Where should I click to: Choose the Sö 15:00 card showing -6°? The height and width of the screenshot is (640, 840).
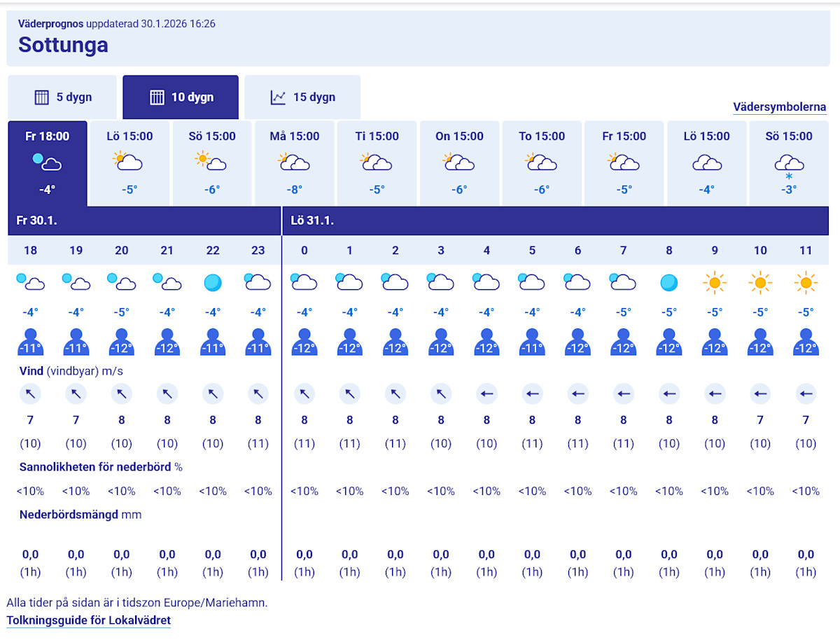[212, 163]
